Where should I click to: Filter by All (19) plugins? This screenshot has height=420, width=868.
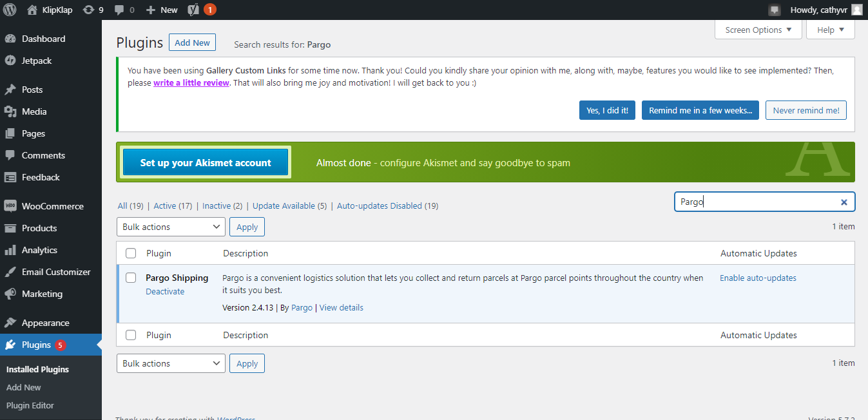[131, 205]
